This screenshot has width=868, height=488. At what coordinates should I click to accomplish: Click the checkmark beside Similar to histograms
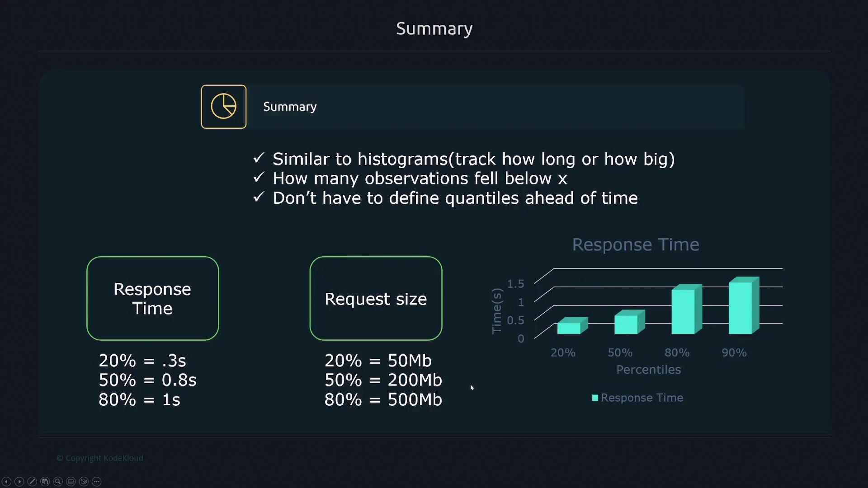pos(259,158)
